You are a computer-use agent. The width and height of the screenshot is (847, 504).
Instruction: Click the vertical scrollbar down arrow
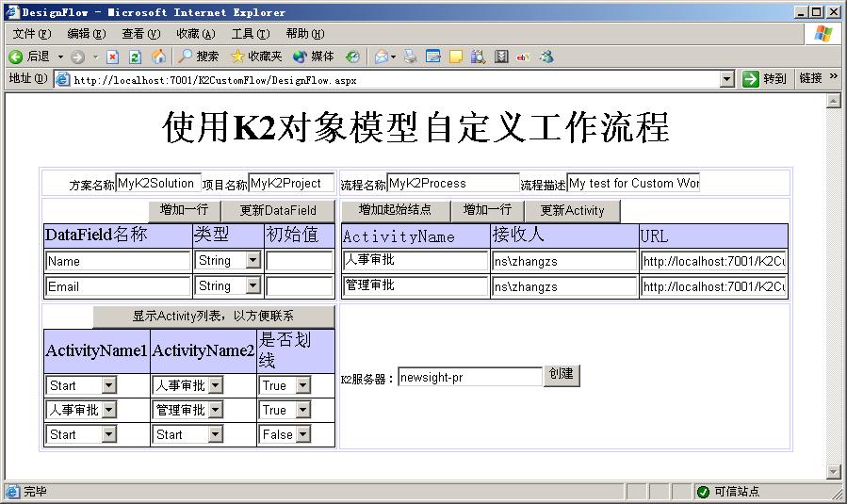(x=833, y=471)
